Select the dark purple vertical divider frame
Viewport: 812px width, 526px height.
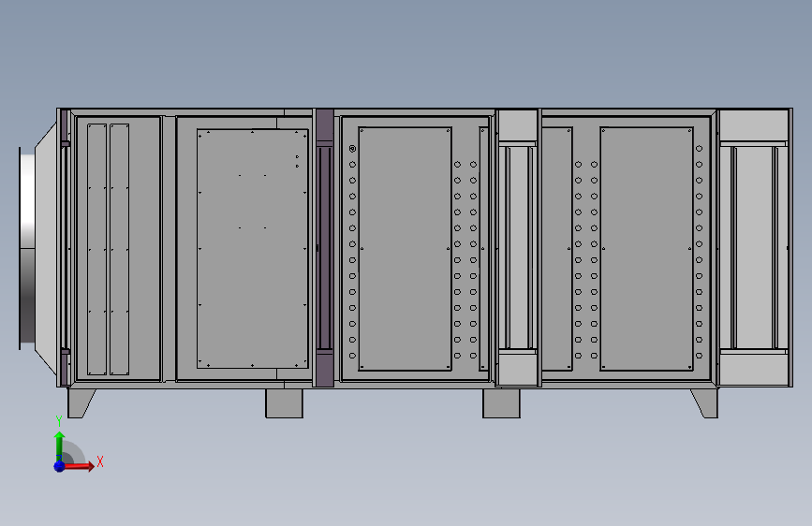point(325,247)
